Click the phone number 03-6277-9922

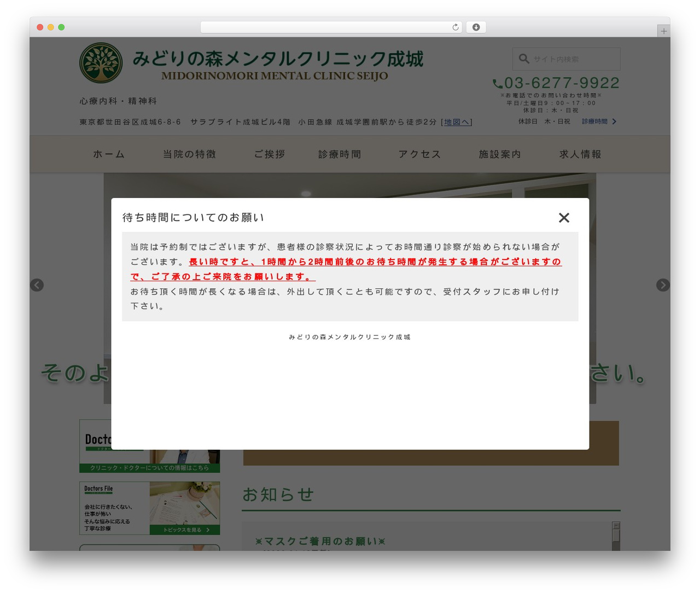point(562,83)
